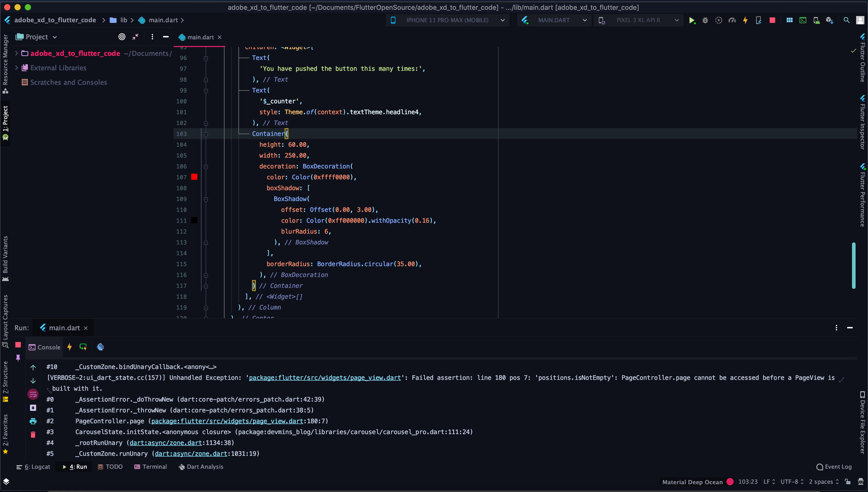Viewport: 868px width, 492px height.
Task: Click Hot Restart icon in Run console
Action: (83, 347)
